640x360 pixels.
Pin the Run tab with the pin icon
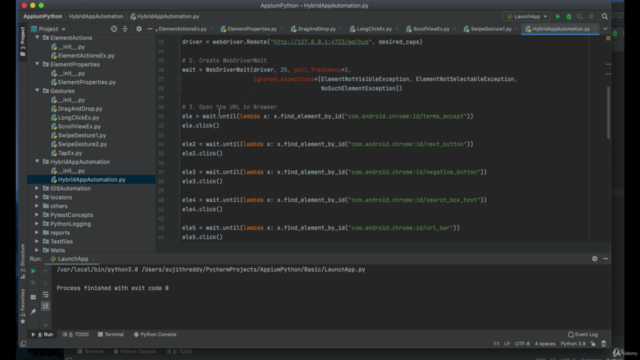coord(33,312)
